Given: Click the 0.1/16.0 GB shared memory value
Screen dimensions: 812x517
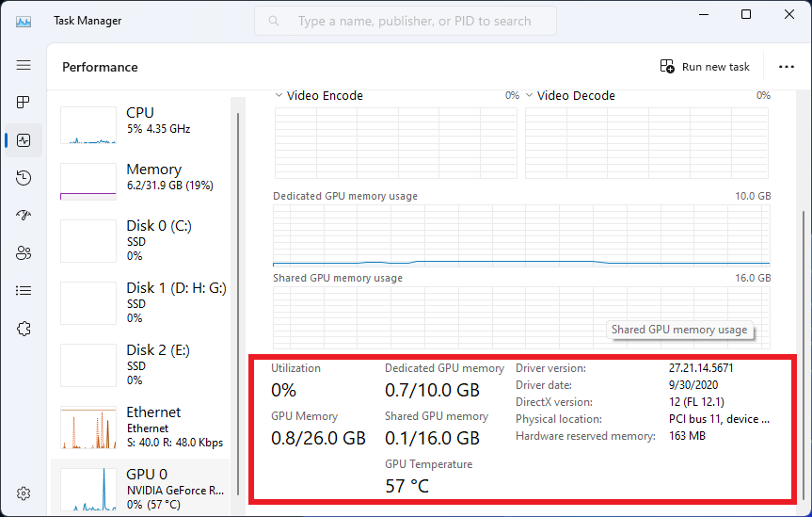Looking at the screenshot, I should (433, 438).
